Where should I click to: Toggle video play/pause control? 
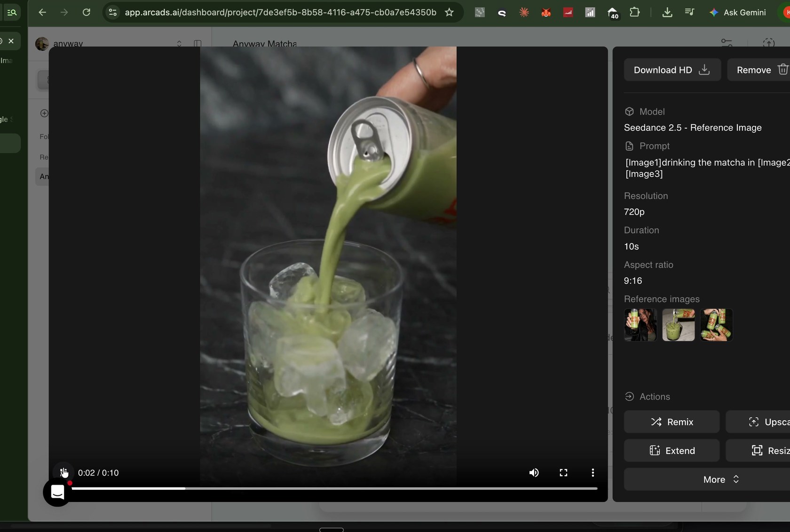tap(63, 472)
